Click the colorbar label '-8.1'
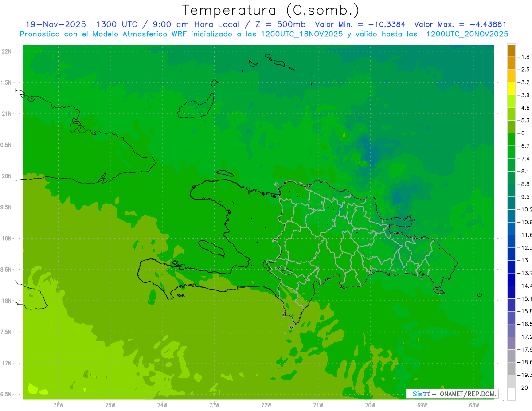 point(524,172)
